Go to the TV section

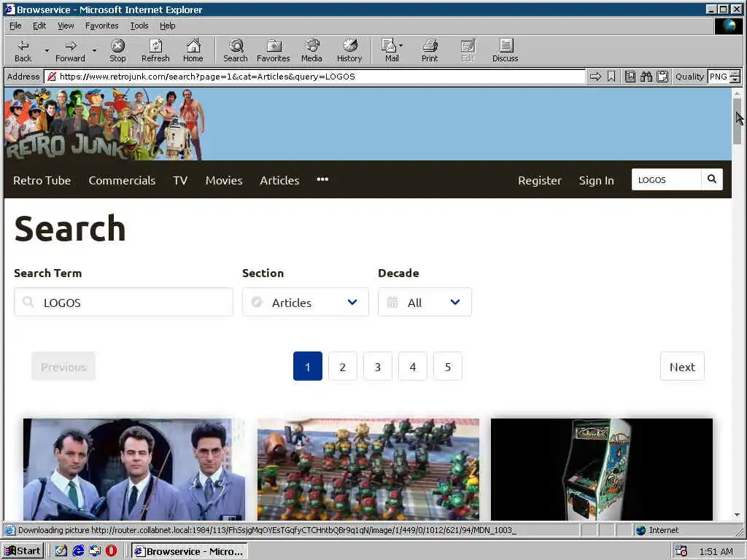(x=180, y=181)
